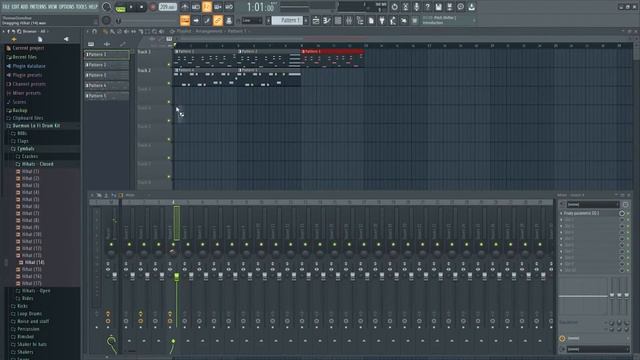Click the save project icon
The height and width of the screenshot is (360, 640).
(x=438, y=7)
